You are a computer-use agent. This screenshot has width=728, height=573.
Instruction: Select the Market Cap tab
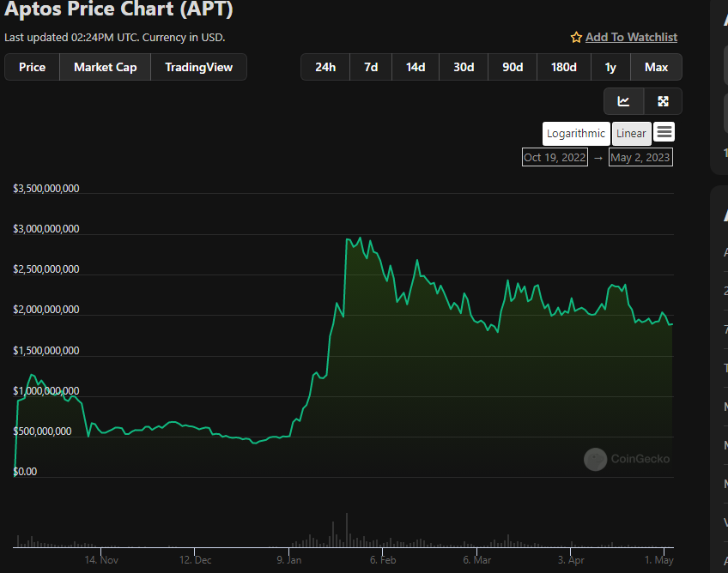point(106,67)
